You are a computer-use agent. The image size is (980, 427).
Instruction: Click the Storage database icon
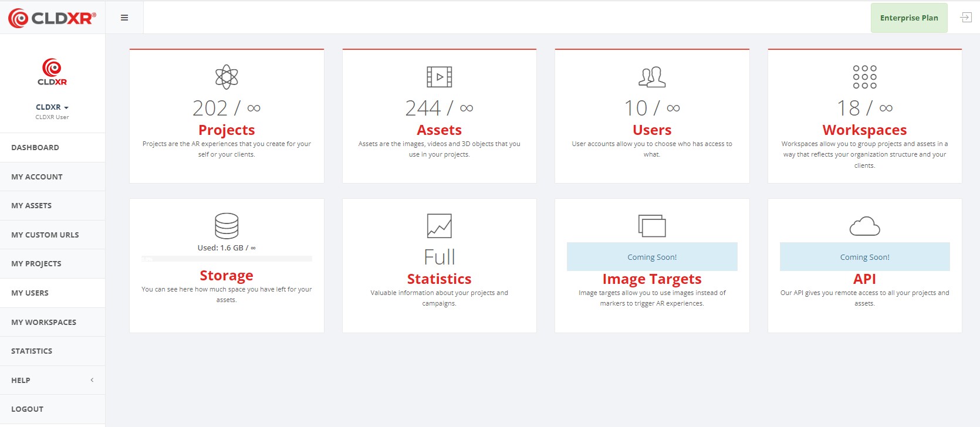pos(227,226)
